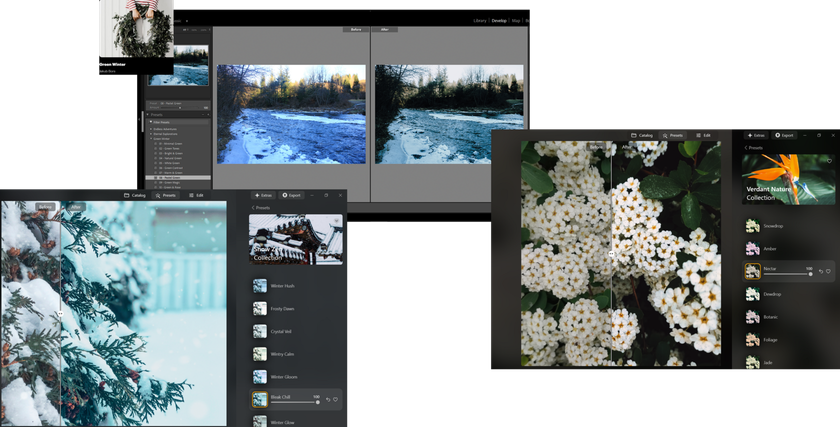Open Edit tab in the snow window
Screen dimensions: 840x427
click(x=196, y=196)
